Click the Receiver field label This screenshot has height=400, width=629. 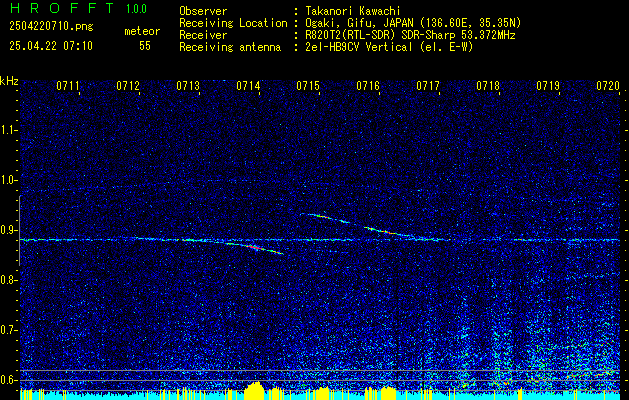point(203,35)
